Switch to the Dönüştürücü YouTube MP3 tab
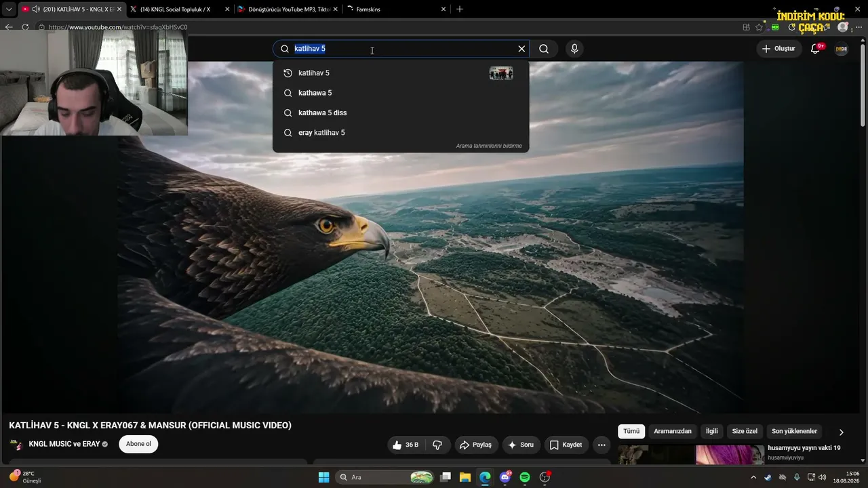The image size is (868, 488). click(x=288, y=9)
